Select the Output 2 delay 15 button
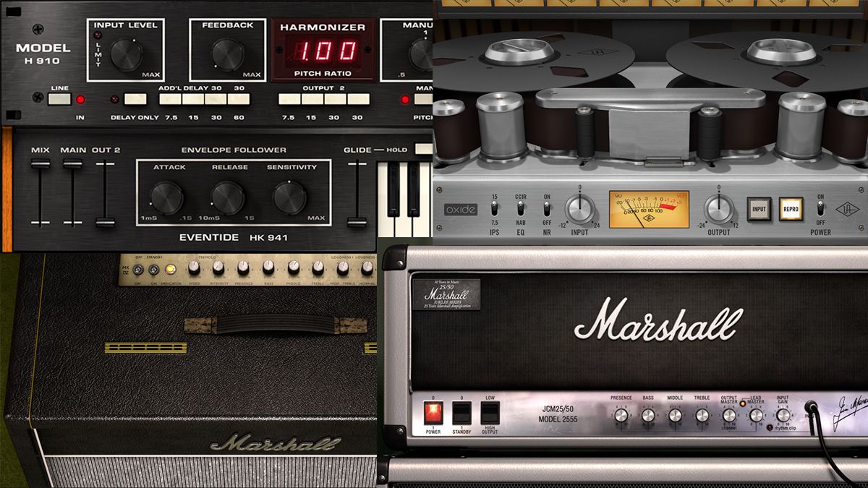The height and width of the screenshot is (488, 868). click(x=311, y=99)
